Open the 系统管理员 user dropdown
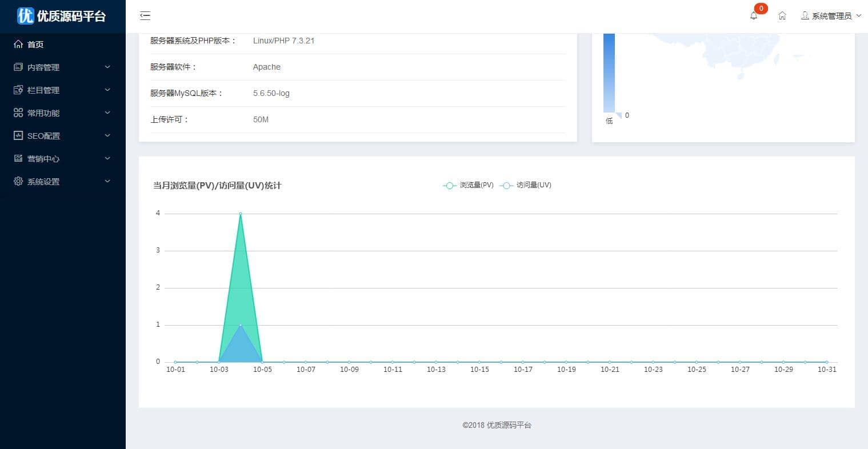The image size is (868, 449). 831,16
